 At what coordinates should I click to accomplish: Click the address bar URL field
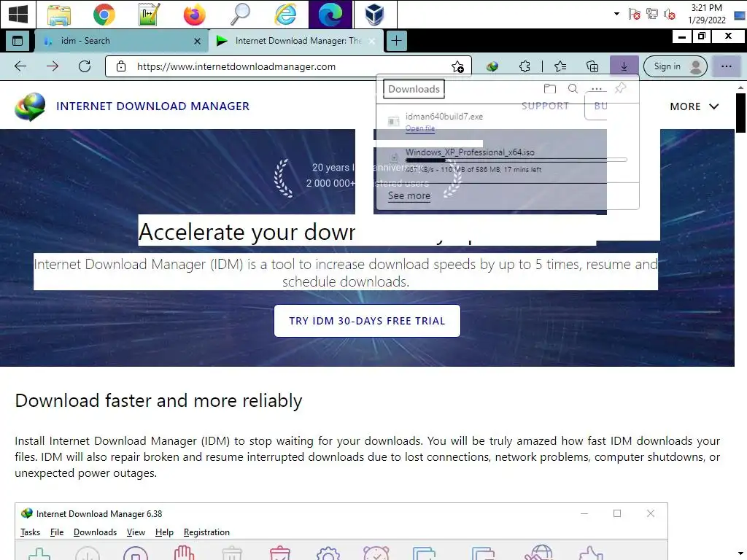tap(289, 66)
